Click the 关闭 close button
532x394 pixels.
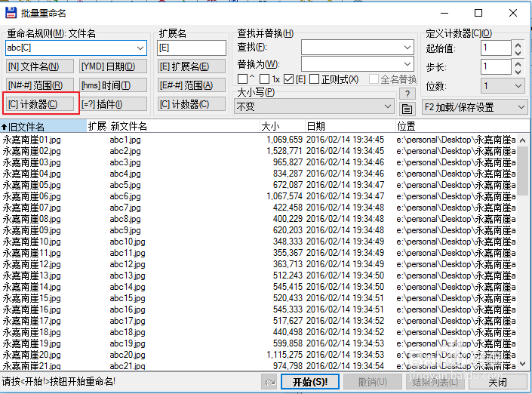(x=498, y=382)
